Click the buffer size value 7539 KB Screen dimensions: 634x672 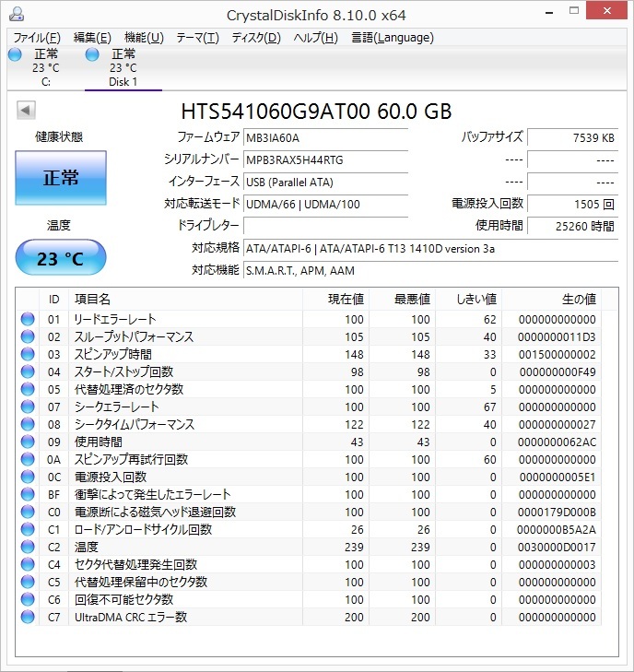tap(573, 138)
